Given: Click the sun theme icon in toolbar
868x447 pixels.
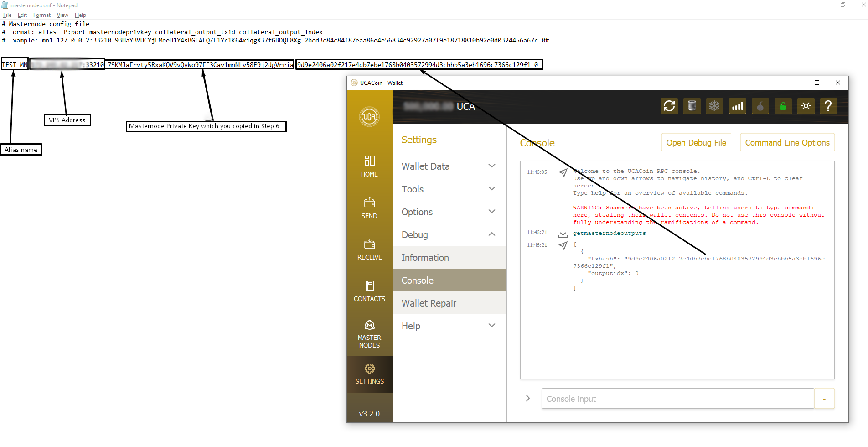Looking at the screenshot, I should coord(806,106).
